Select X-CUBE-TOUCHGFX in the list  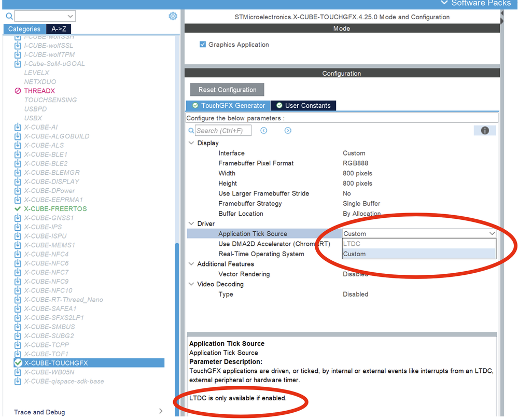click(x=89, y=363)
